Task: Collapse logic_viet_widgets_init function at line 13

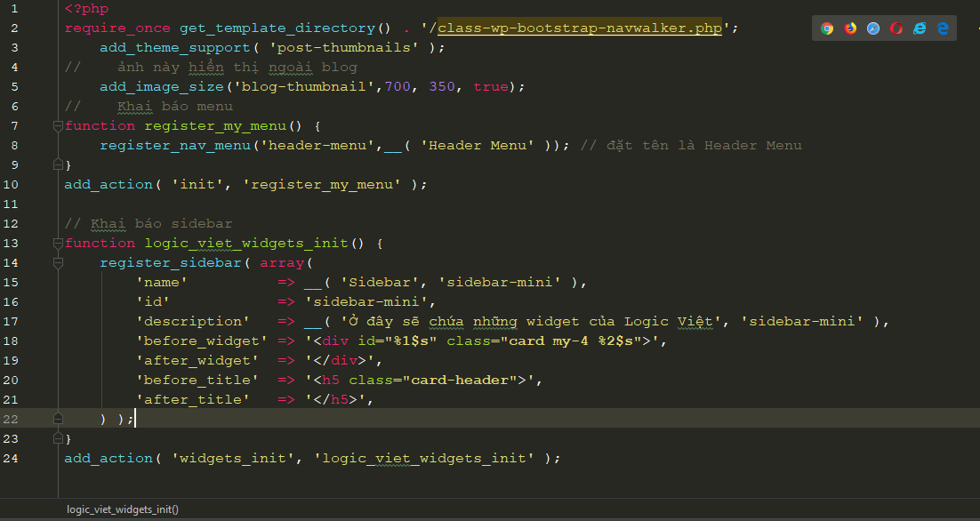Action: (58, 243)
